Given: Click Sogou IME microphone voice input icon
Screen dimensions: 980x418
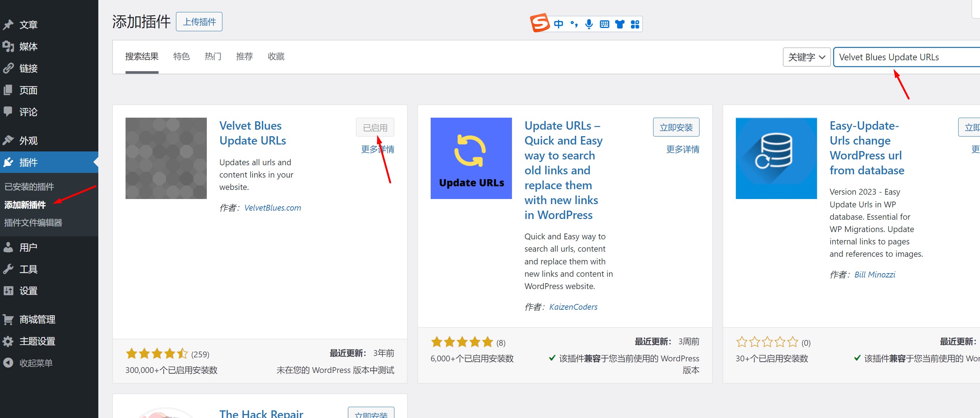Looking at the screenshot, I should point(589,24).
